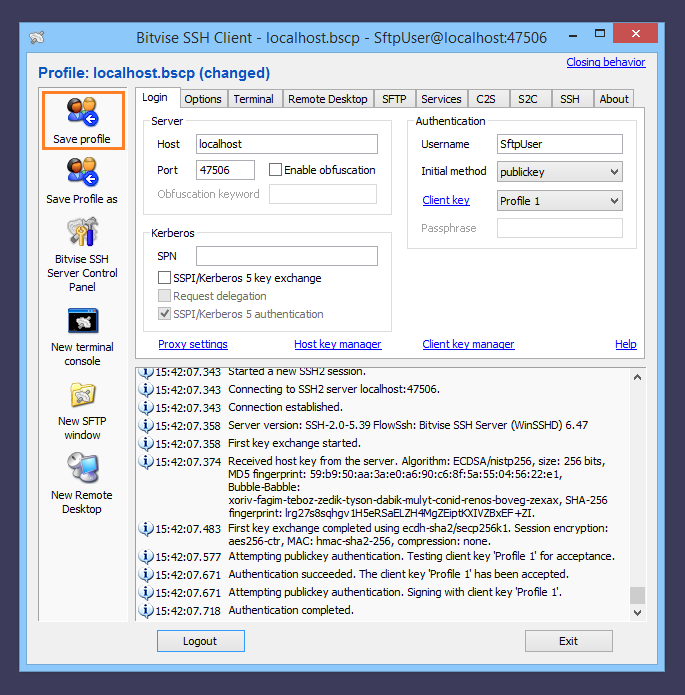Image resolution: width=685 pixels, height=695 pixels.
Task: Open the SFTP tab
Action: (394, 99)
